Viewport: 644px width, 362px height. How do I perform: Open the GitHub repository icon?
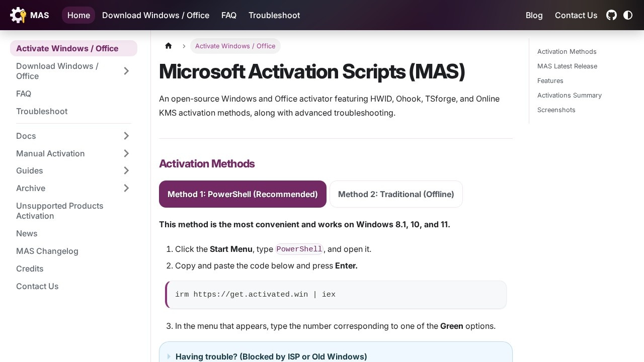point(611,15)
